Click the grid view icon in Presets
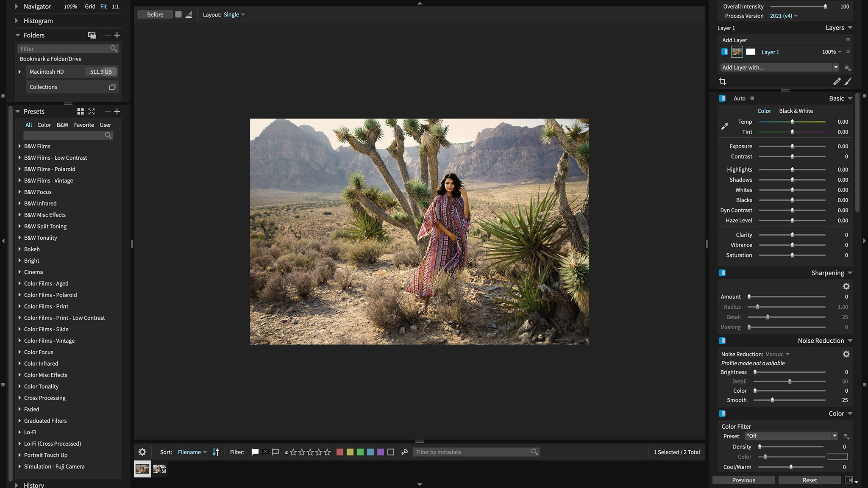The width and height of the screenshot is (868, 488). point(79,111)
